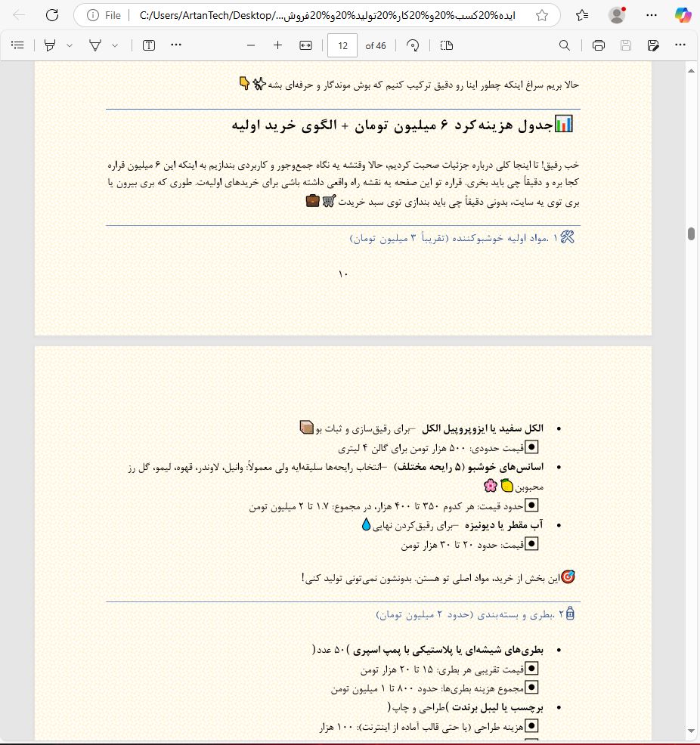Viewport: 700px width, 745px height.
Task: Click the Fit to width button
Action: click(x=305, y=45)
